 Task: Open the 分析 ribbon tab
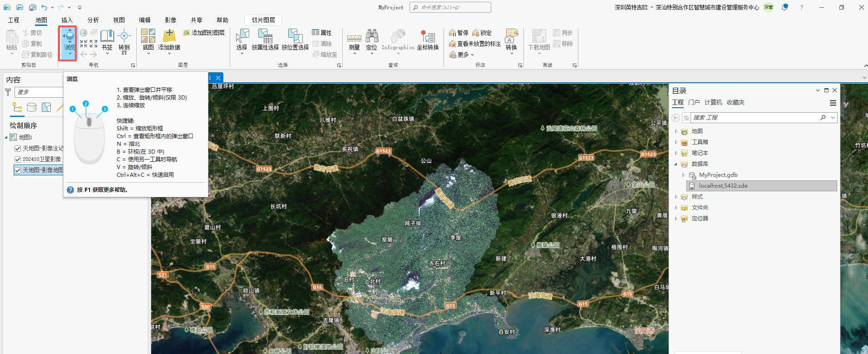pos(93,20)
